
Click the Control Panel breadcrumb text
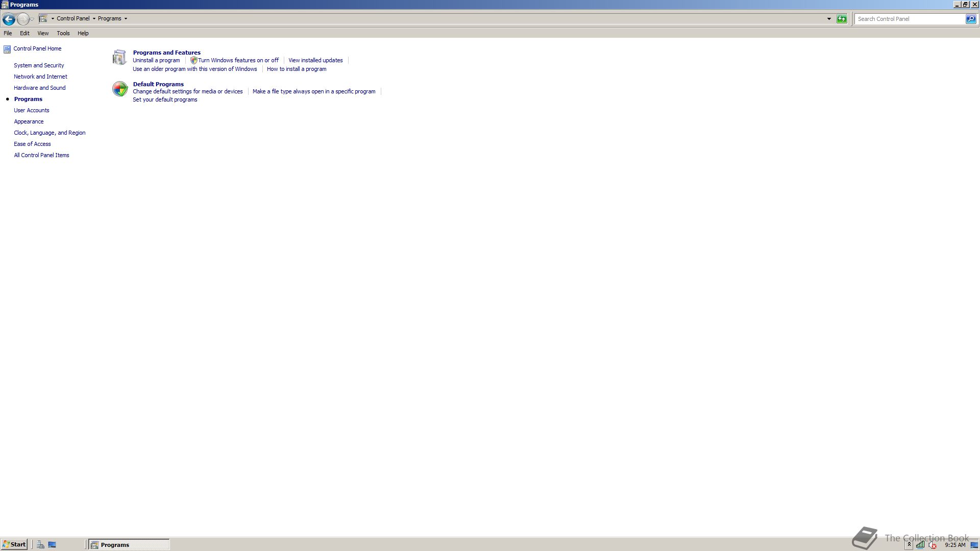(73, 18)
